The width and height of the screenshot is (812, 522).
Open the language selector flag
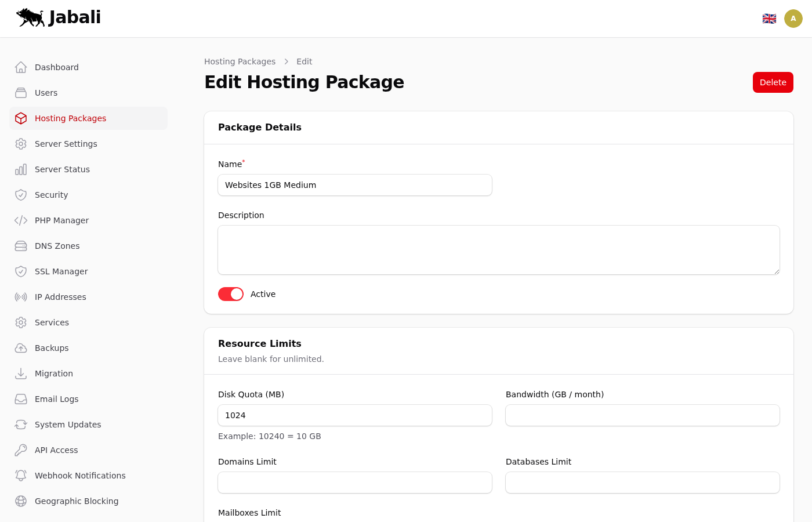tap(769, 19)
